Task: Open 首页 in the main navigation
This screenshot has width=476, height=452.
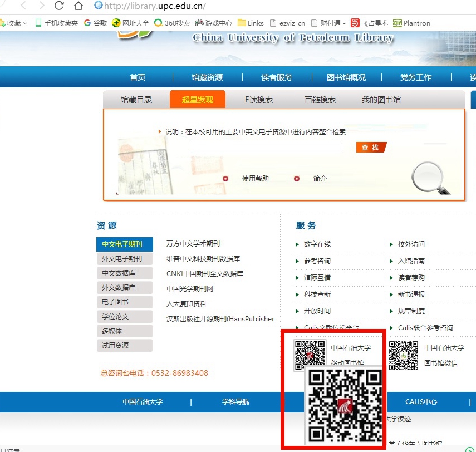Action: pyautogui.click(x=138, y=77)
